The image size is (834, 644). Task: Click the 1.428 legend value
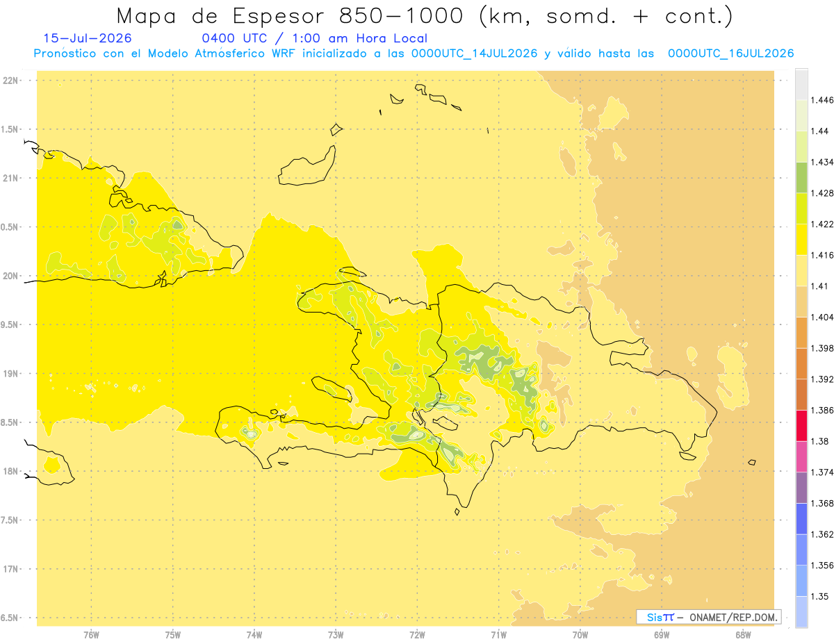point(822,193)
